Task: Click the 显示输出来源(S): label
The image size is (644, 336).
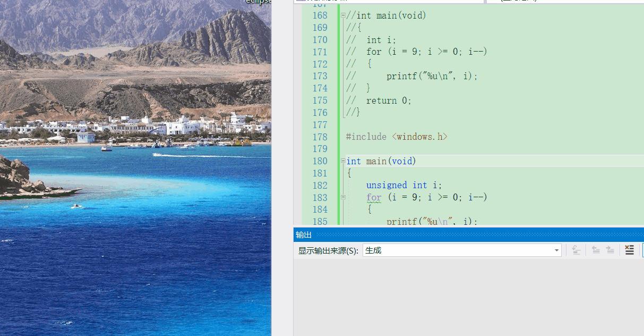Action: [328, 250]
